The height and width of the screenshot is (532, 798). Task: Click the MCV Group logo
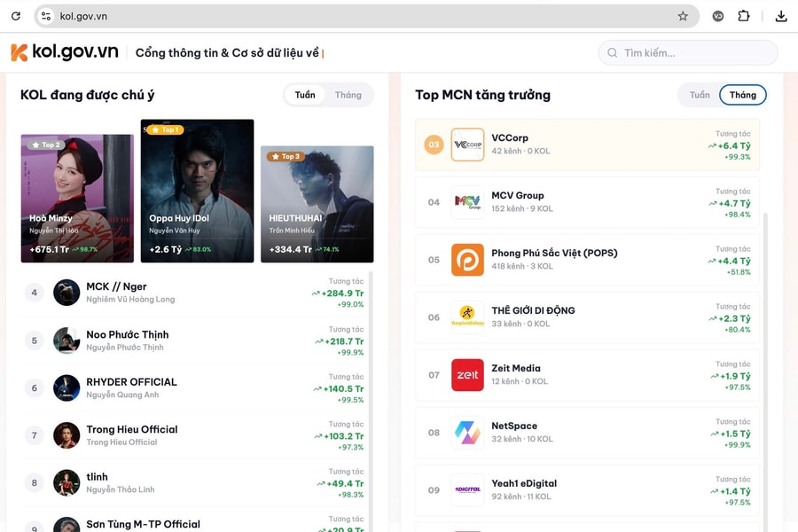[467, 202]
